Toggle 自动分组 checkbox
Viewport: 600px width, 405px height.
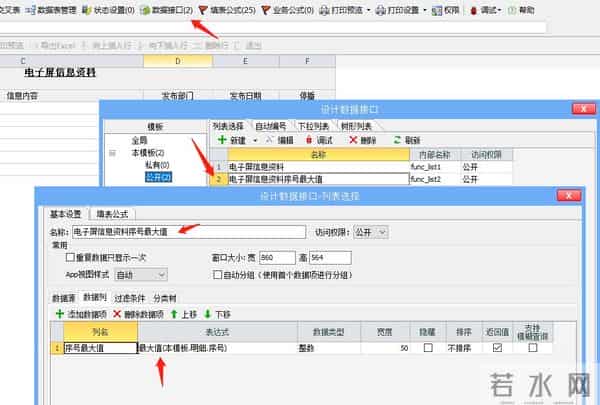[x=217, y=274]
